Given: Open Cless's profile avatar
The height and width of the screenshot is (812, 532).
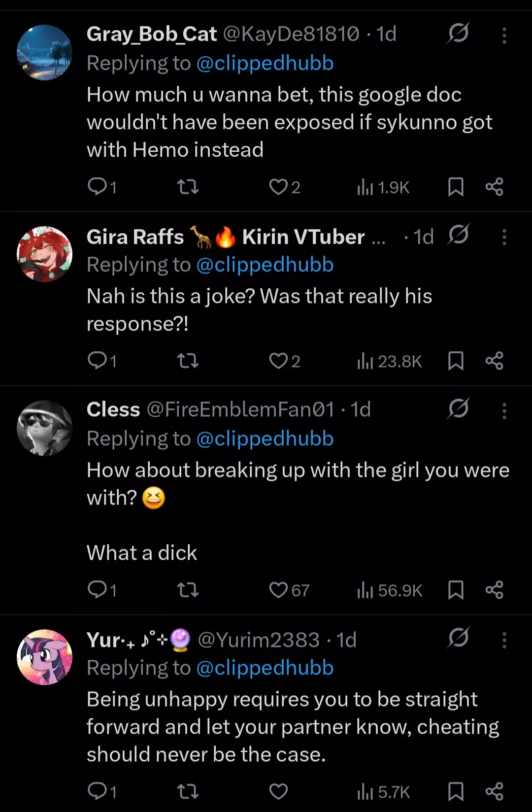Looking at the screenshot, I should click(44, 428).
